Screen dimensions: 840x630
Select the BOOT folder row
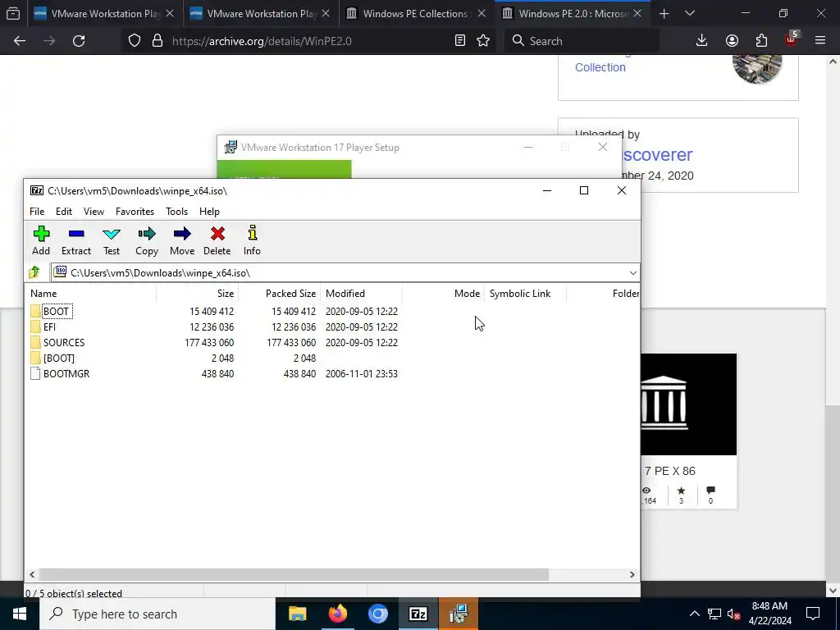[x=214, y=311]
